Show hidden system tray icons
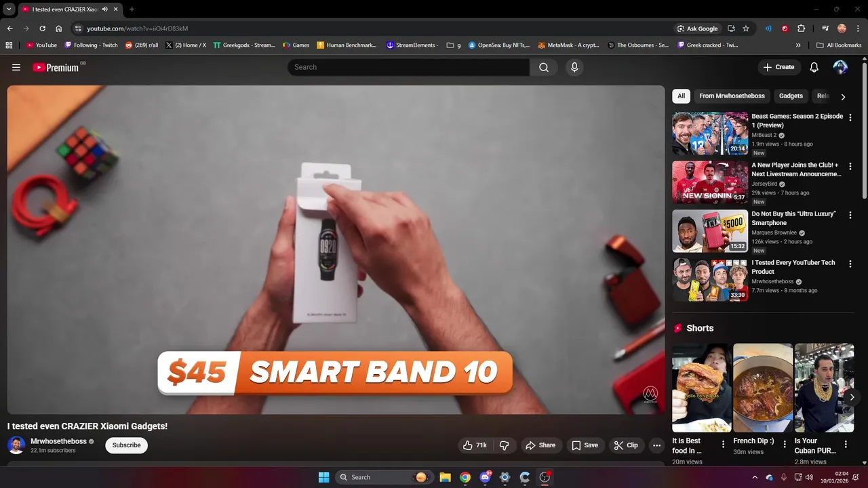Screen dimensions: 868x488 click(x=755, y=477)
